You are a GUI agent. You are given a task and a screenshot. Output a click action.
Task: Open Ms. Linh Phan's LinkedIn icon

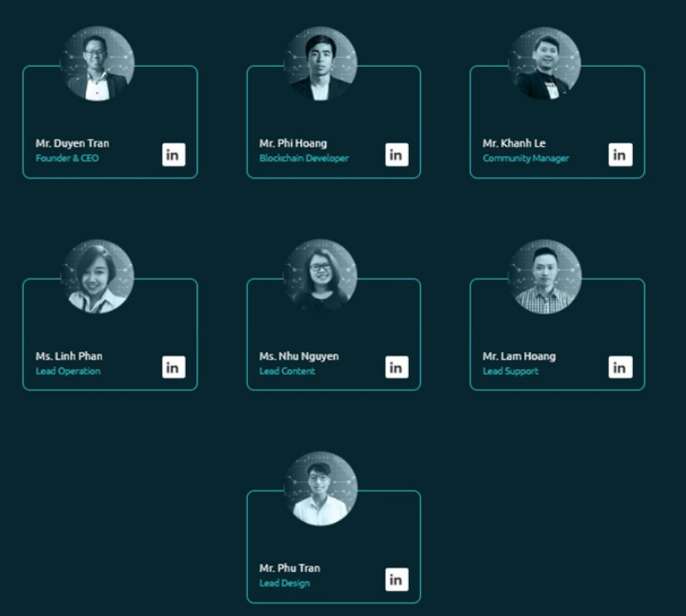tap(174, 367)
